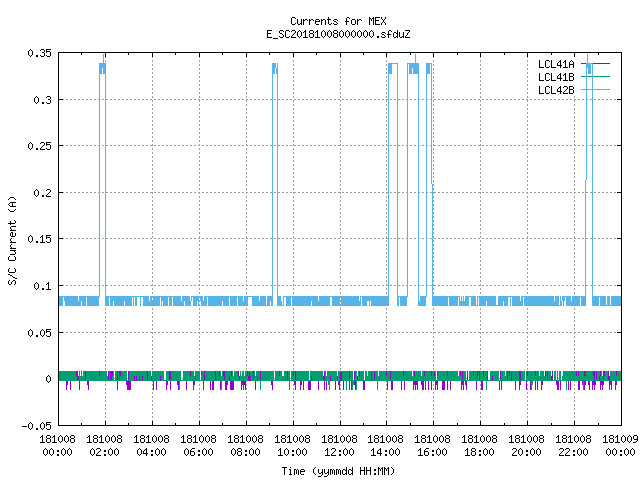Click the 181008 12:00 x-axis tick label
The image size is (640, 480).
[339, 446]
